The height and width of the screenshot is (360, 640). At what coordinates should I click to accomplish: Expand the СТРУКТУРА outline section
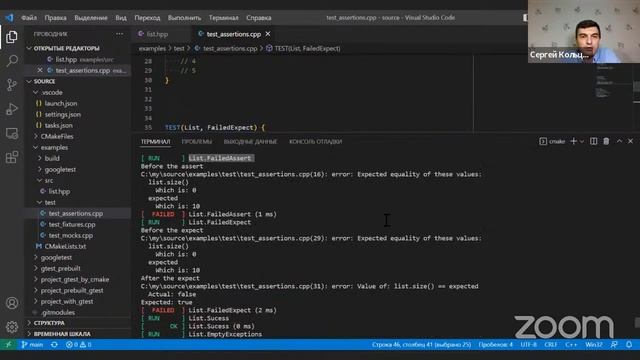coord(49,323)
